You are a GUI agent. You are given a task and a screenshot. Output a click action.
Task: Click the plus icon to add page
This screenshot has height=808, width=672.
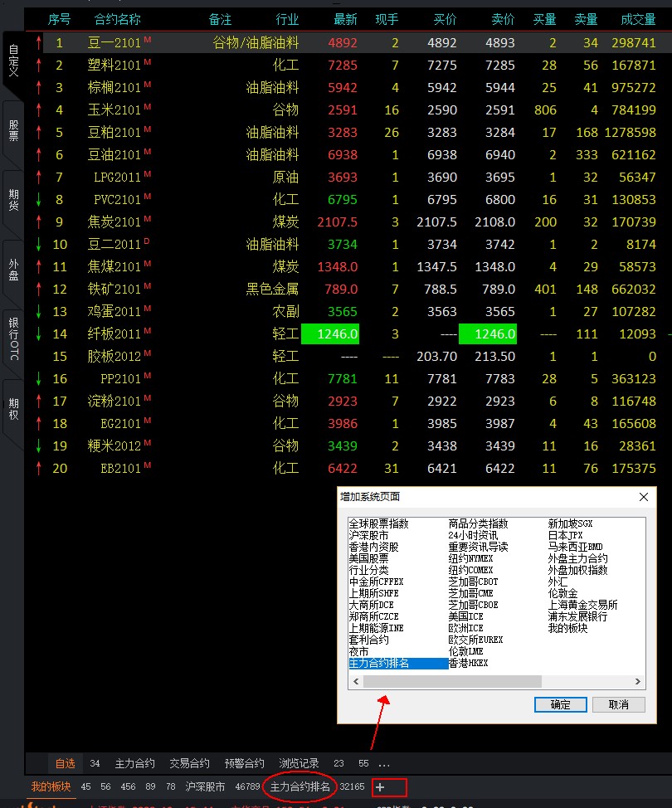point(380,786)
